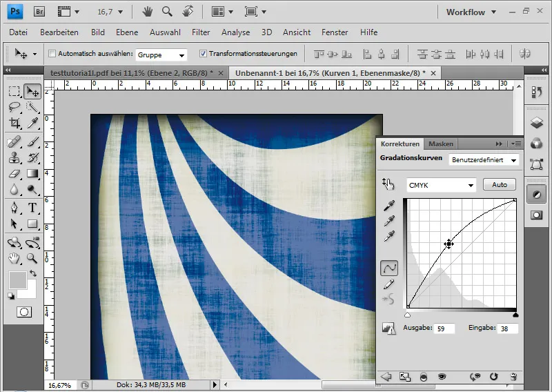Select the Dodge tool
The width and height of the screenshot is (552, 392).
(32, 190)
